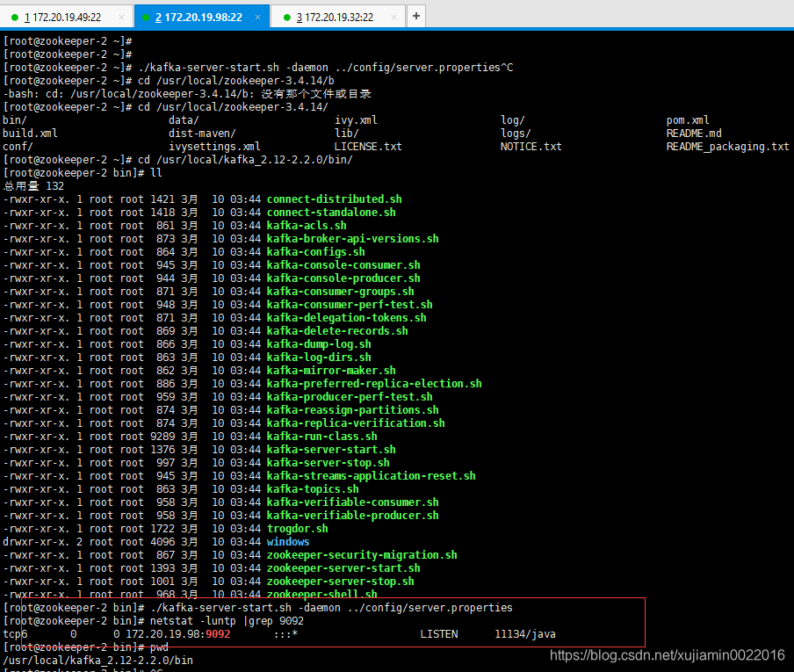
Task: Click kafka-consumer-groups.sh entry
Action: 340,291
